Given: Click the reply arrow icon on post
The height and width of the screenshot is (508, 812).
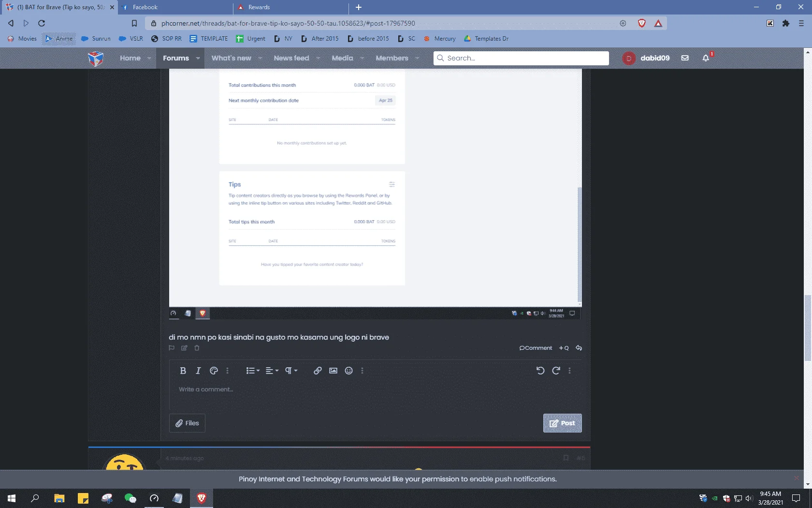Looking at the screenshot, I should (579, 348).
